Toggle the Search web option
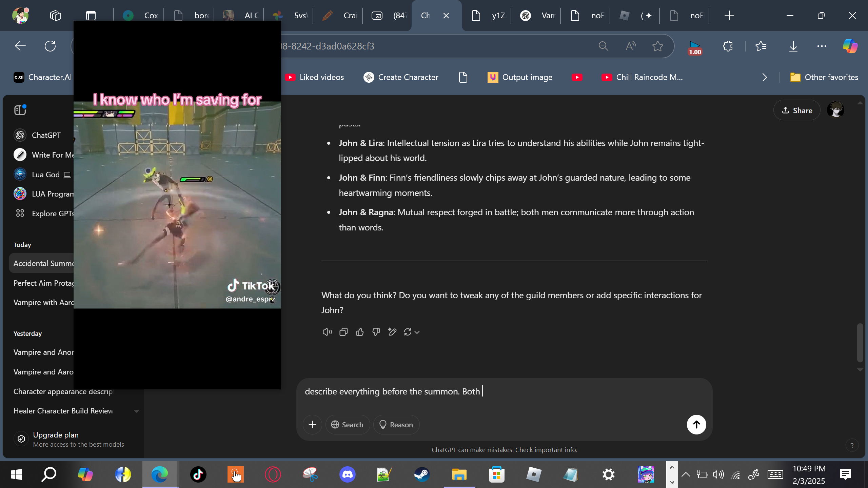 [x=348, y=425]
